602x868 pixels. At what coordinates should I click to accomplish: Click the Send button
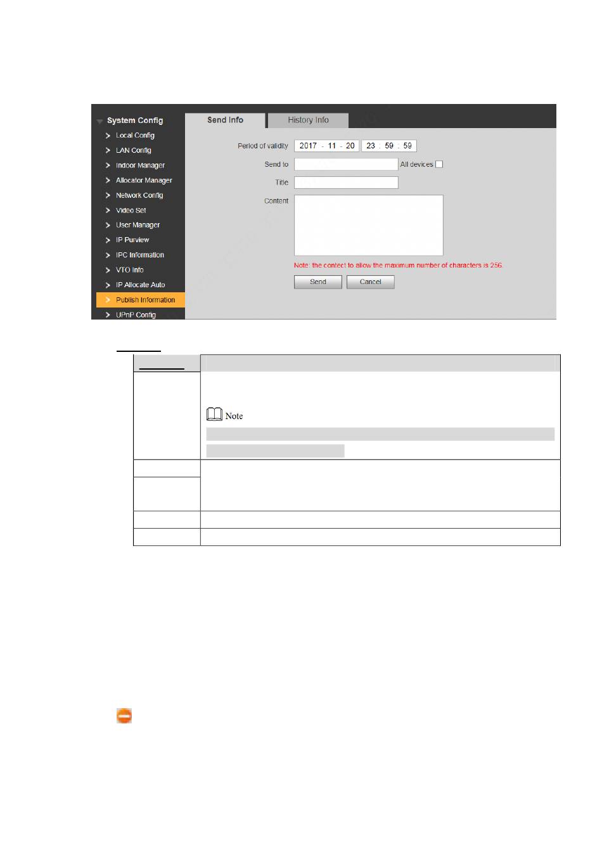coord(318,282)
